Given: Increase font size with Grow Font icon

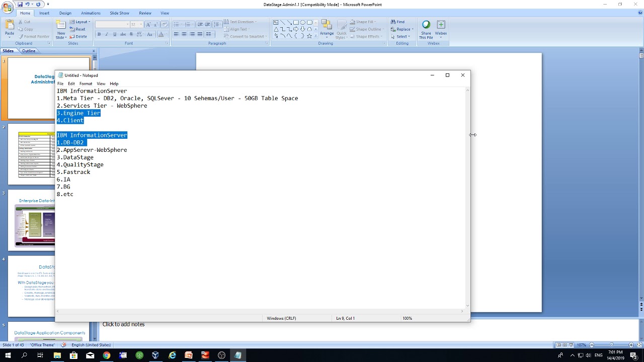Looking at the screenshot, I should pos(149,24).
